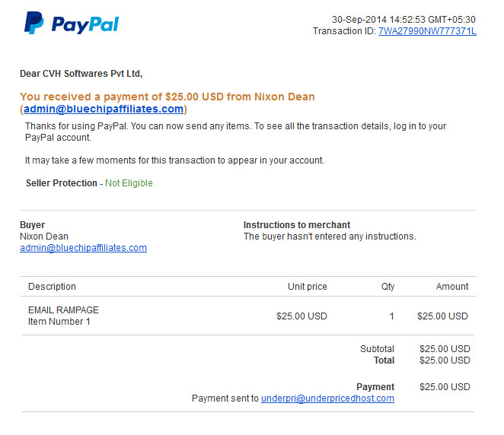Click the PayPal wordmark text
The image size is (504, 435).
85,25
